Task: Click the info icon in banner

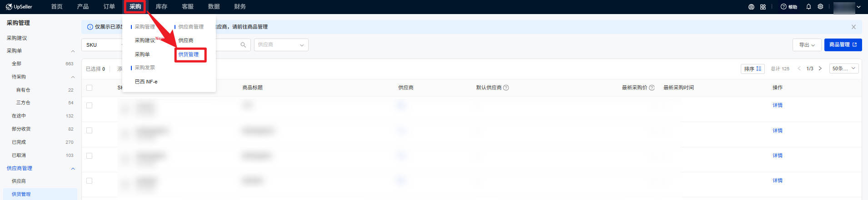Action: coord(90,27)
